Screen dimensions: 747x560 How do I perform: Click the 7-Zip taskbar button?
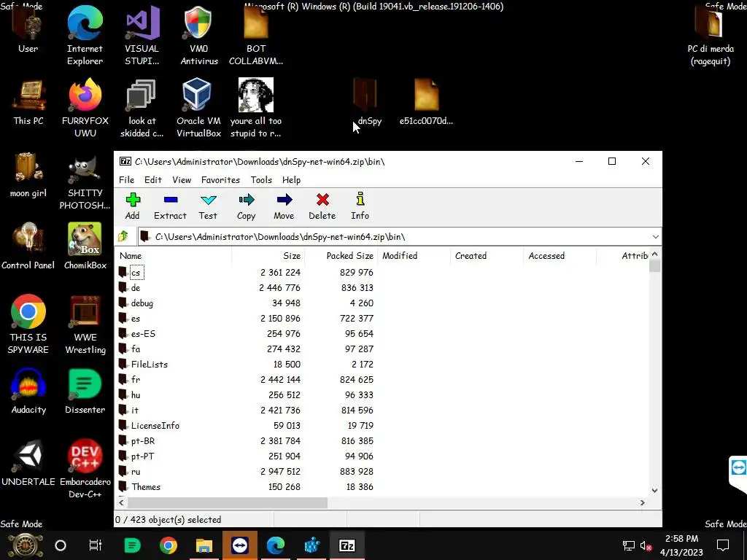coord(347,545)
